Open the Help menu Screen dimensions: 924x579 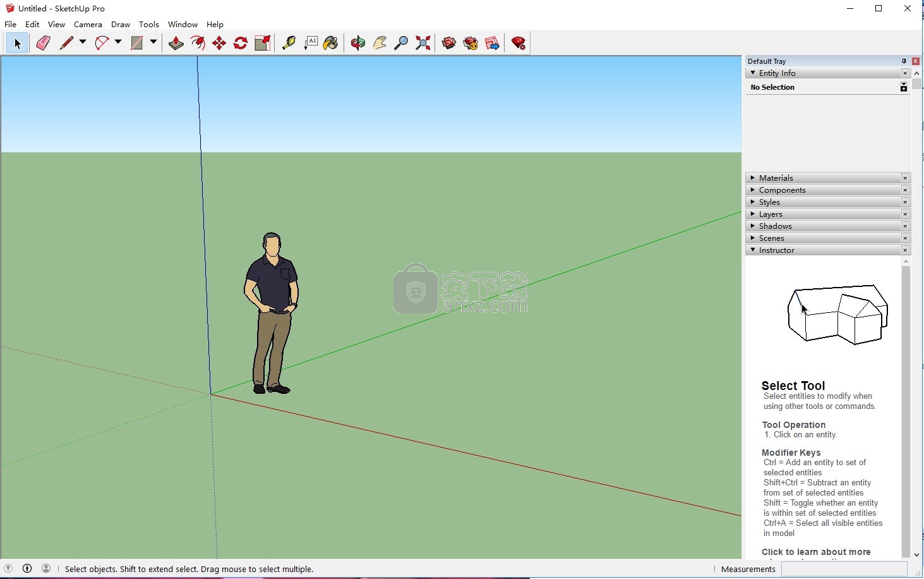pos(215,24)
